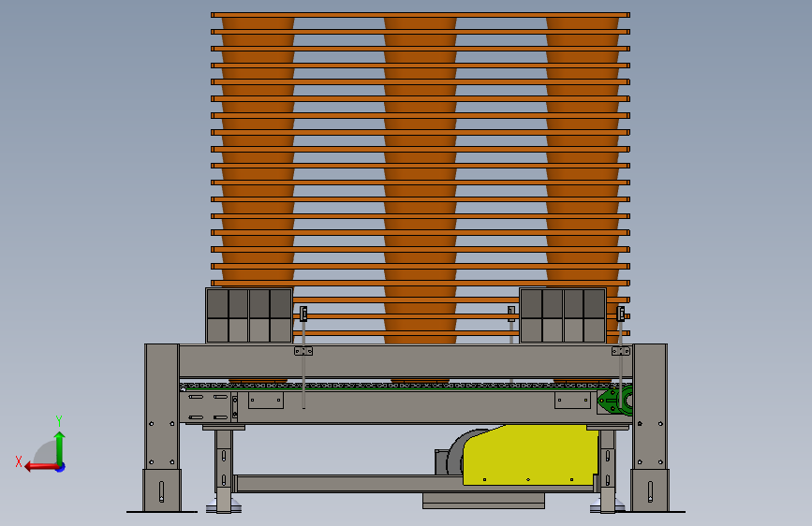Select the green bearing housing on conveyor
Image resolution: width=812 pixels, height=526 pixels.
616,401
